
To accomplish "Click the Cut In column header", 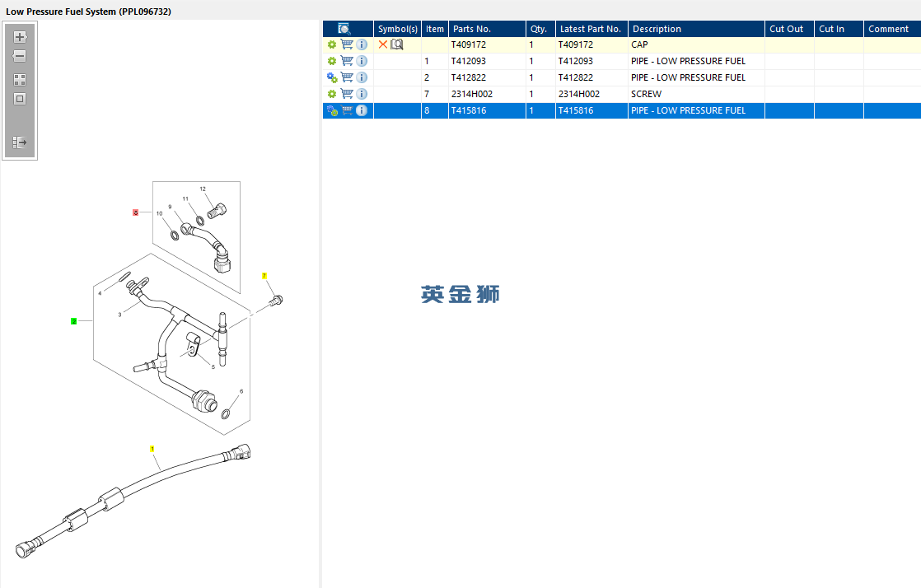I will [x=838, y=29].
